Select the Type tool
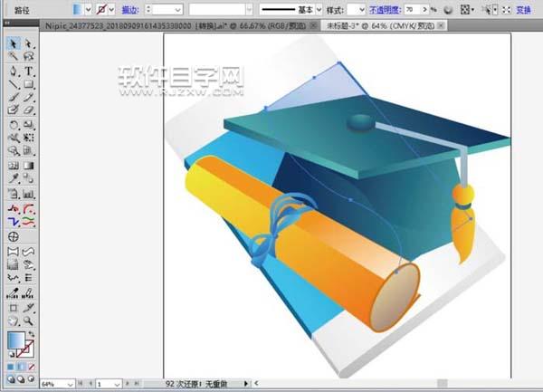Viewport: 543px width, 392px height. pyautogui.click(x=29, y=71)
